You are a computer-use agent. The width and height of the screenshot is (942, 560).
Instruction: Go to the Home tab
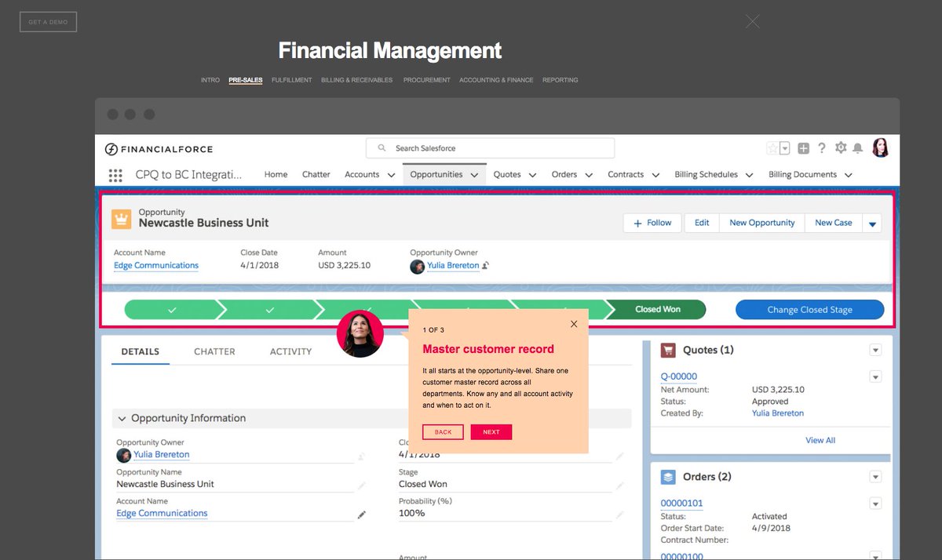pos(276,175)
